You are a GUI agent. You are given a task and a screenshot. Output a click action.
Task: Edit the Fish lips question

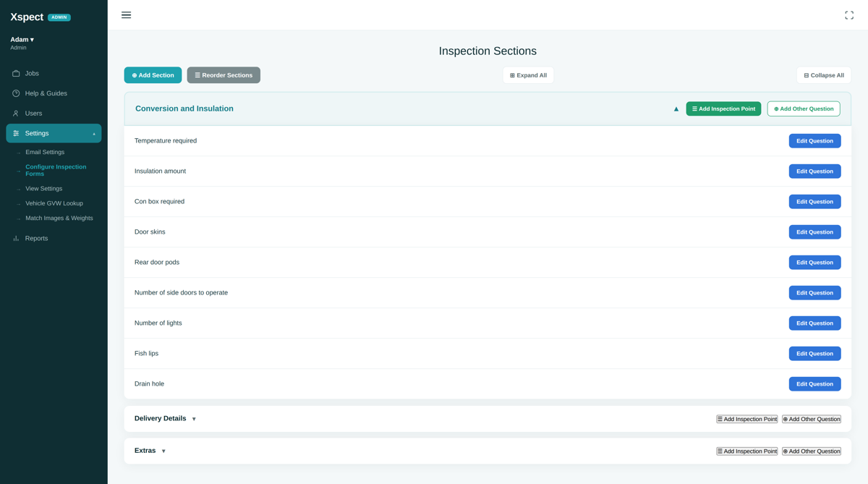click(814, 354)
